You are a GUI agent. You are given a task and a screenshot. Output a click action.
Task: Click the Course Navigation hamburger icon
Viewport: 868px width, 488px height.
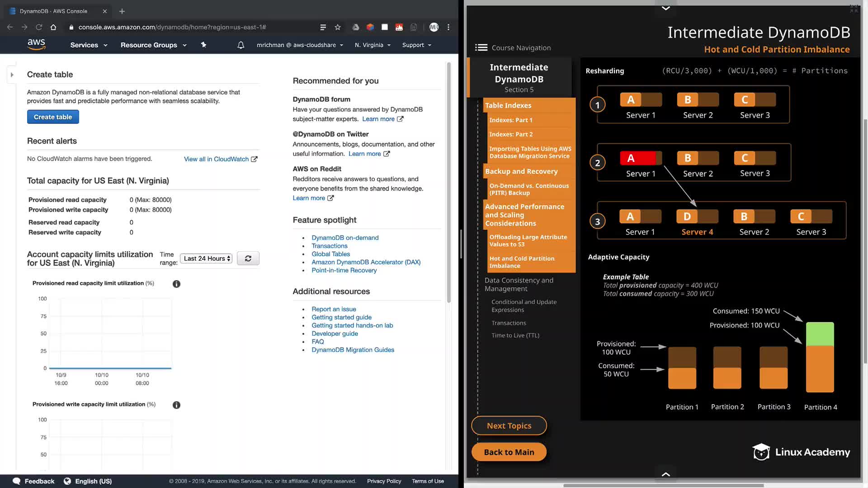tap(481, 47)
